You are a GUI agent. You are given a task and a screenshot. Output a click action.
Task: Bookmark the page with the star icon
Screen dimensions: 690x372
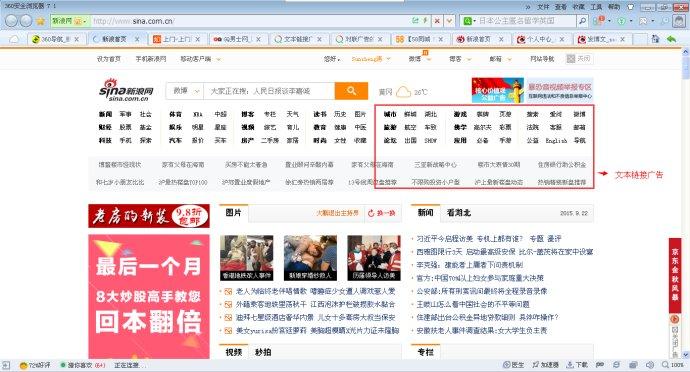(x=40, y=21)
